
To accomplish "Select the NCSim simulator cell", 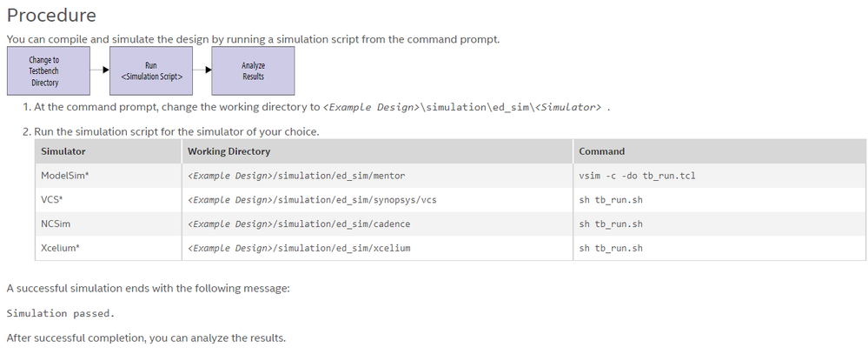I will [x=56, y=224].
